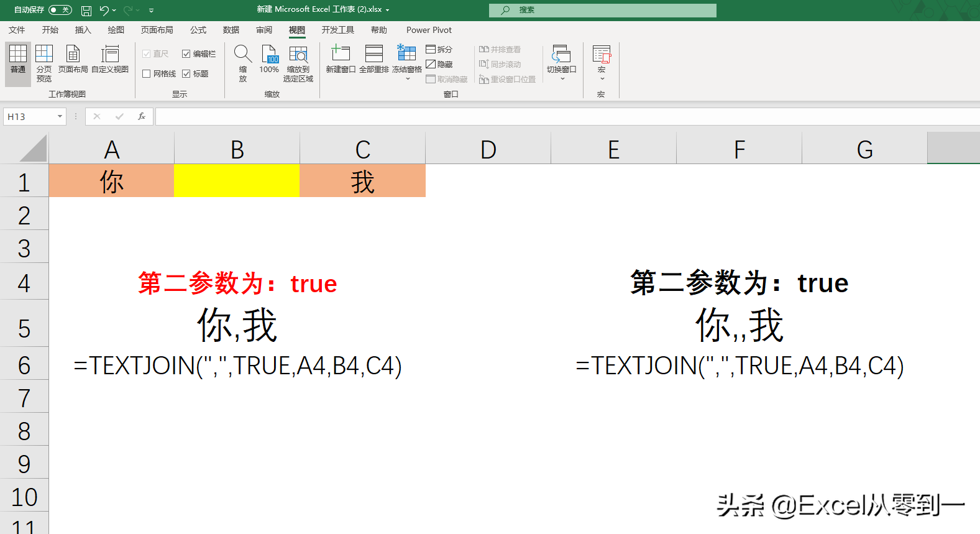Open the File menu tab
This screenshot has height=534, width=980.
[17, 30]
